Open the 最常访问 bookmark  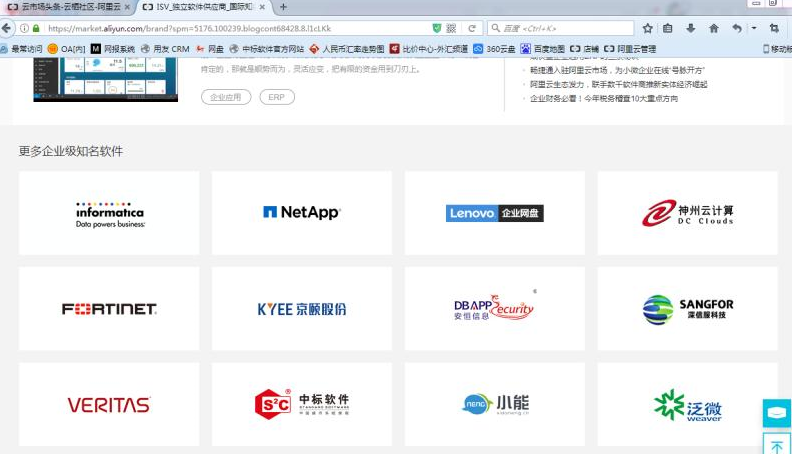(x=21, y=49)
